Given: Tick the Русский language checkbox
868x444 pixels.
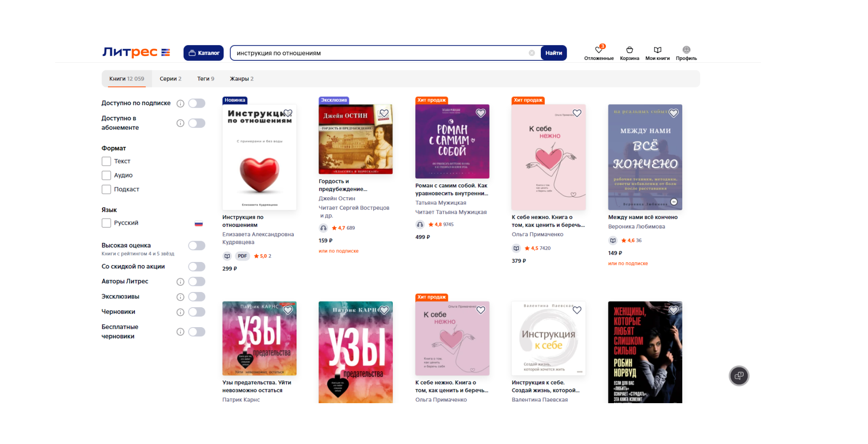Looking at the screenshot, I should coord(106,223).
